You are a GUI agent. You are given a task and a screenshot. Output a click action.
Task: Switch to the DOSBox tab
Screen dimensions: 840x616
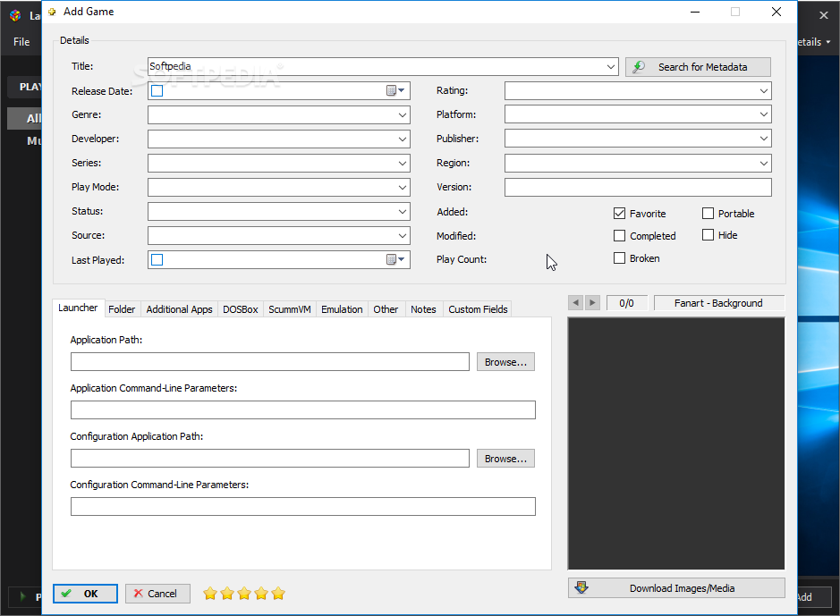240,309
